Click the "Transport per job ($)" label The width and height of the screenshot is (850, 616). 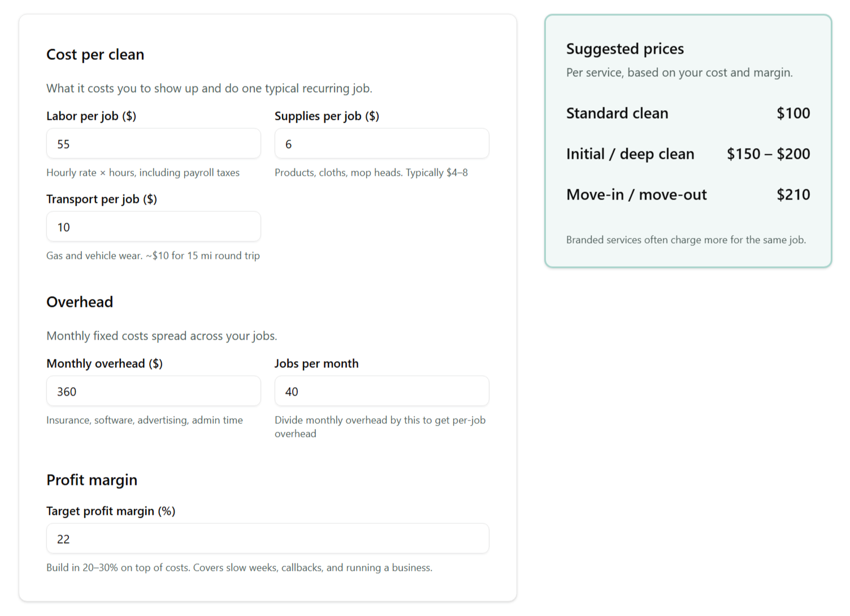coord(102,199)
